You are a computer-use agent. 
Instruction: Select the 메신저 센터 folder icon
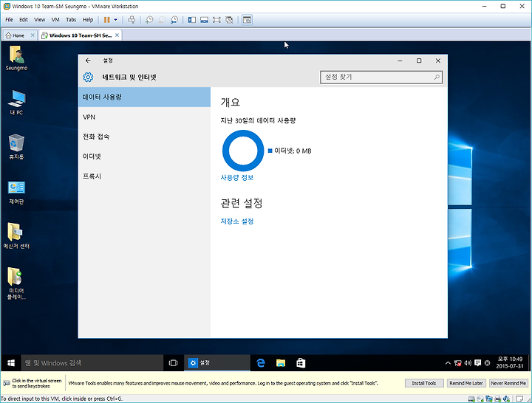point(16,236)
